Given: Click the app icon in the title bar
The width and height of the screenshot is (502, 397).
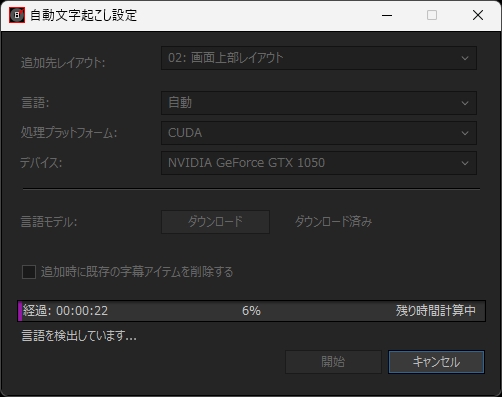Looking at the screenshot, I should 17,15.
